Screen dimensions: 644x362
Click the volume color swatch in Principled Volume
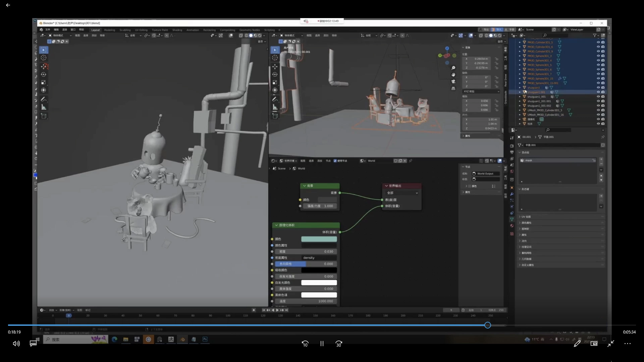click(319, 239)
